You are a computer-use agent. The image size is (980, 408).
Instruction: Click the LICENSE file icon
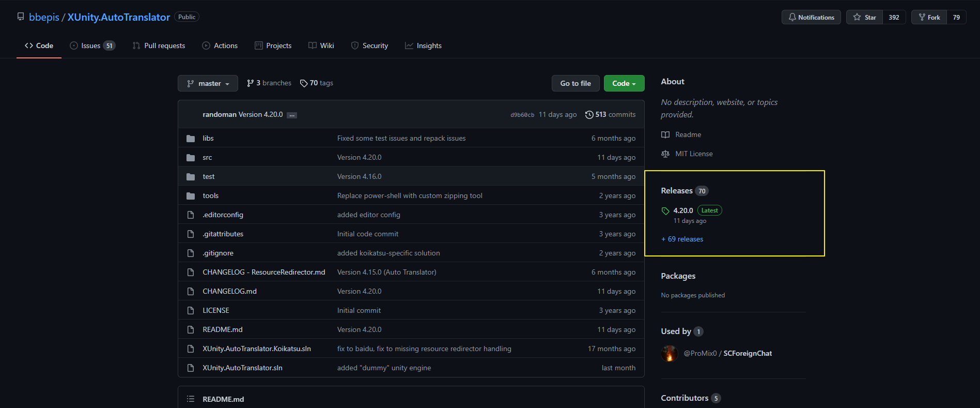click(191, 311)
